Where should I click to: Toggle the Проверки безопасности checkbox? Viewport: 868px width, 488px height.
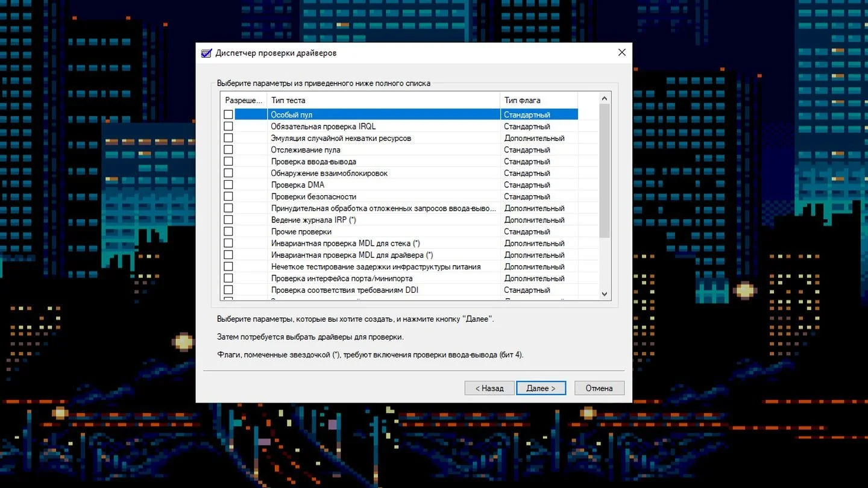click(228, 196)
